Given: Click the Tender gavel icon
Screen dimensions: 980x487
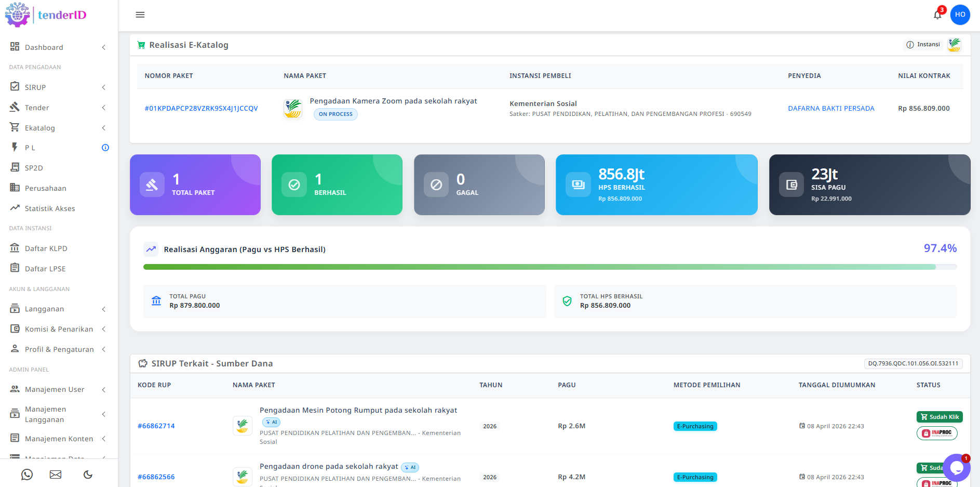Looking at the screenshot, I should click(15, 107).
